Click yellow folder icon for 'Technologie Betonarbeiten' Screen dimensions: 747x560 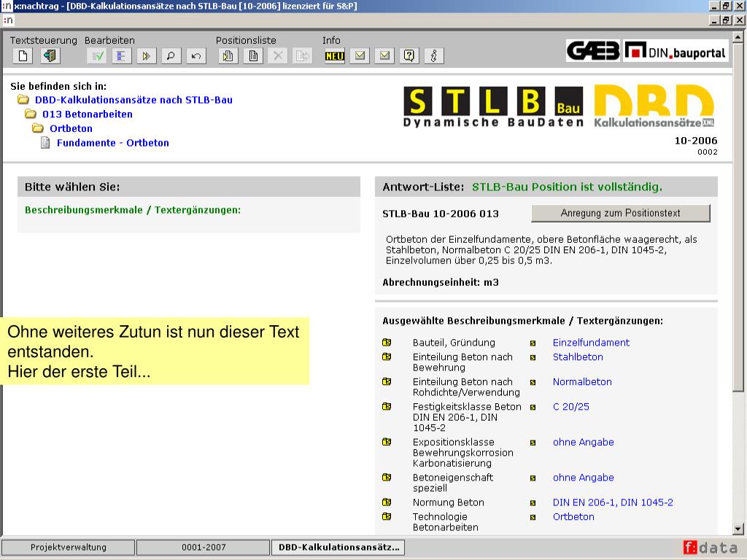pos(387,516)
